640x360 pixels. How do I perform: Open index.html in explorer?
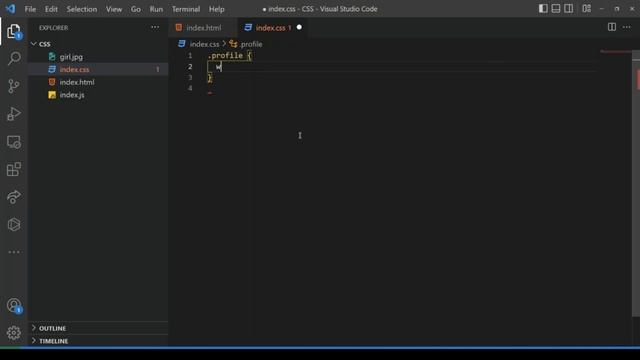tap(77, 82)
